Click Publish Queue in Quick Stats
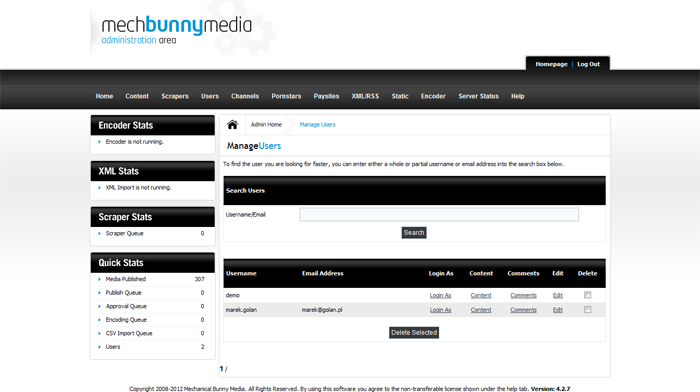Image resolution: width=700 pixels, height=392 pixels. 123,293
